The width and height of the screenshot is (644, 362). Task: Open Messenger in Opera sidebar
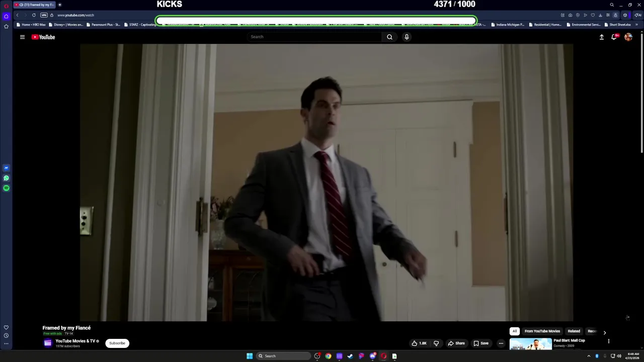click(x=6, y=168)
